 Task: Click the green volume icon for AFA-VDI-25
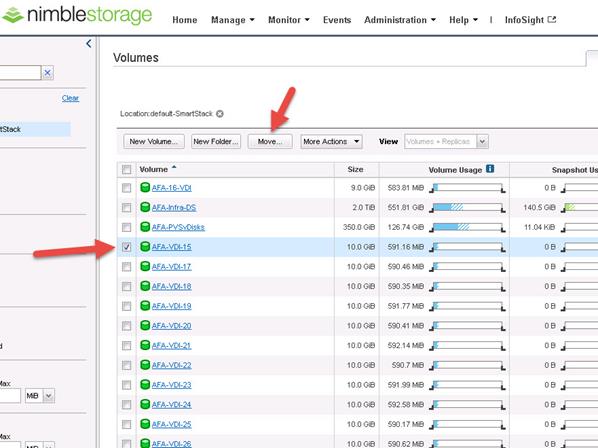point(145,424)
